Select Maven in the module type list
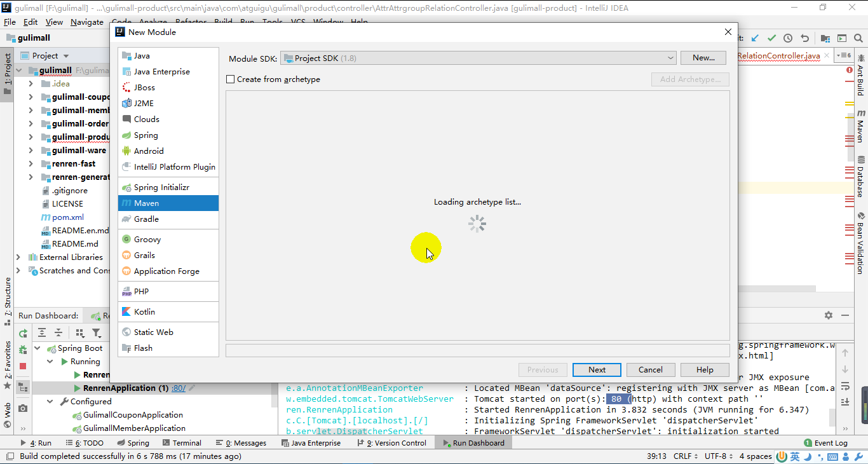This screenshot has height=464, width=868. click(168, 203)
